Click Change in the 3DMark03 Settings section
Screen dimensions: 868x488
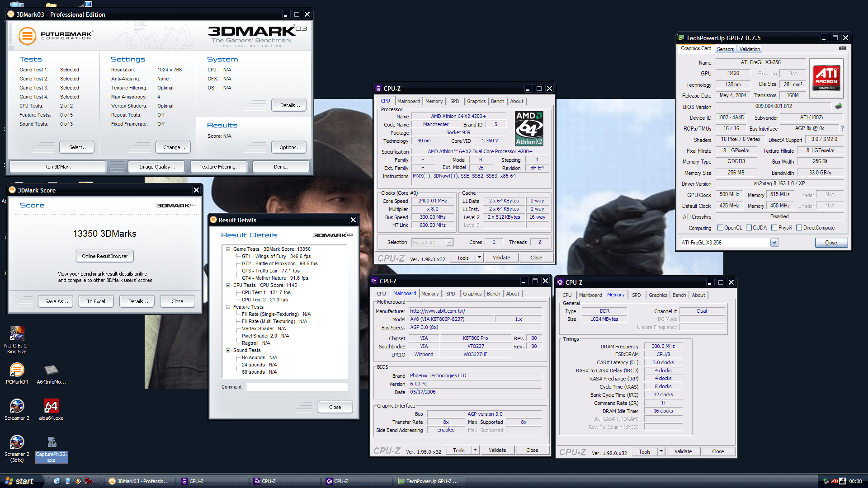point(174,147)
